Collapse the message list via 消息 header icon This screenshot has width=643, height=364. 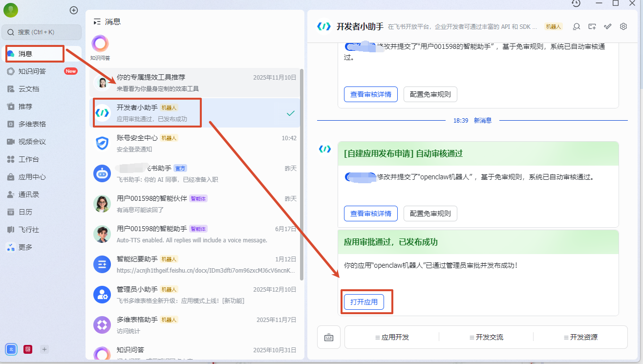97,21
